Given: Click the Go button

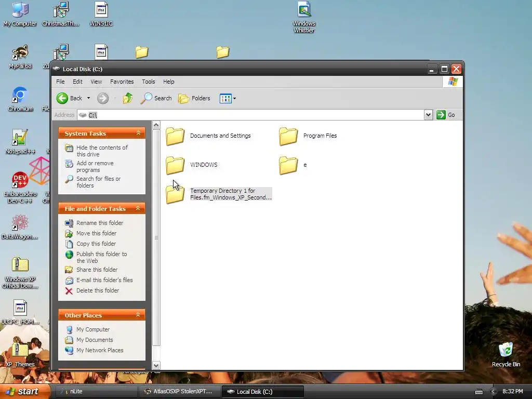Looking at the screenshot, I should [446, 115].
